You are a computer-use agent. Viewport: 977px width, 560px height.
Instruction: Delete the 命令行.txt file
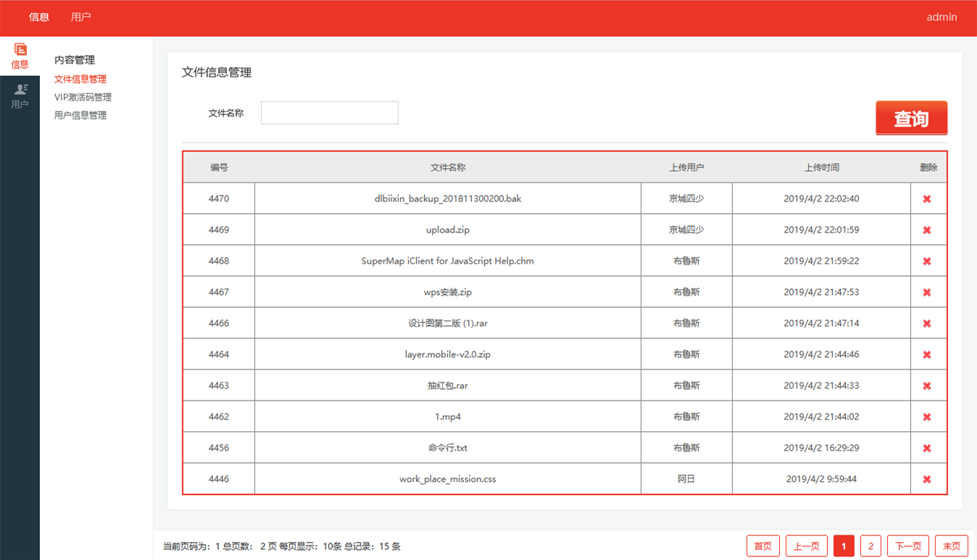[x=926, y=448]
